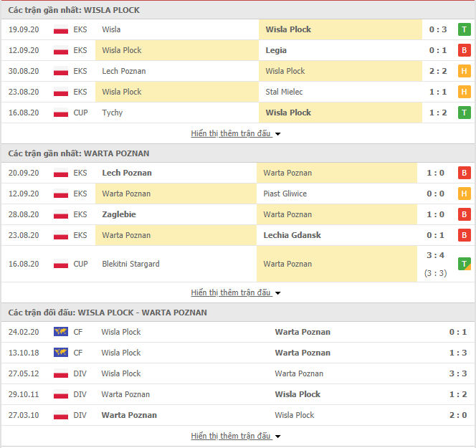Click Poland flag on 30.08.20 Wisla Plock row
Screen dimensions: 476x448
coord(61,72)
